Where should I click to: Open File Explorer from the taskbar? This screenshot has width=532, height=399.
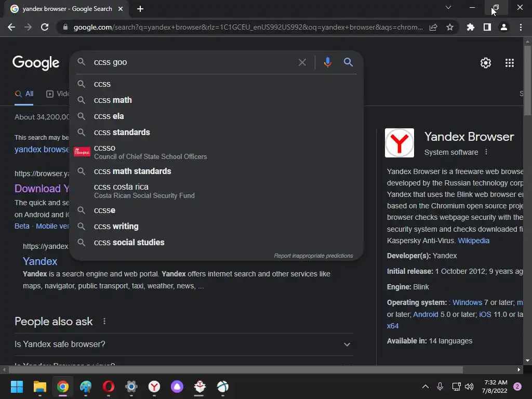pyautogui.click(x=39, y=387)
